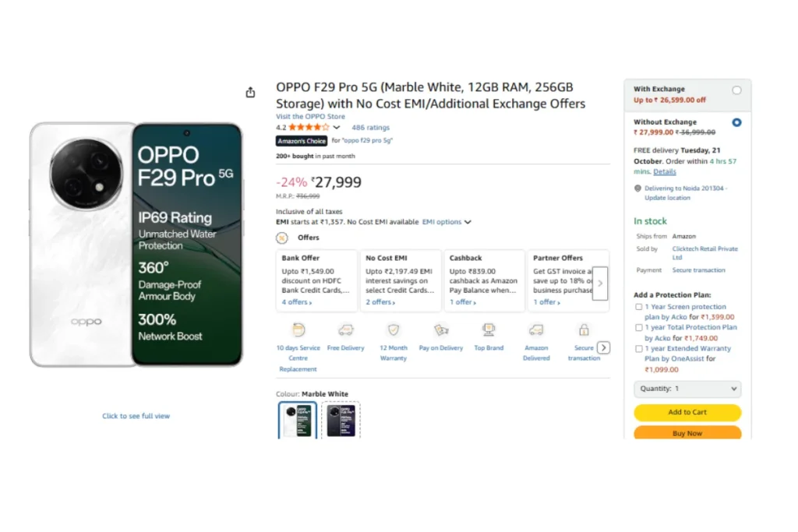Click the Secure transaction lock icon

pos(584,329)
